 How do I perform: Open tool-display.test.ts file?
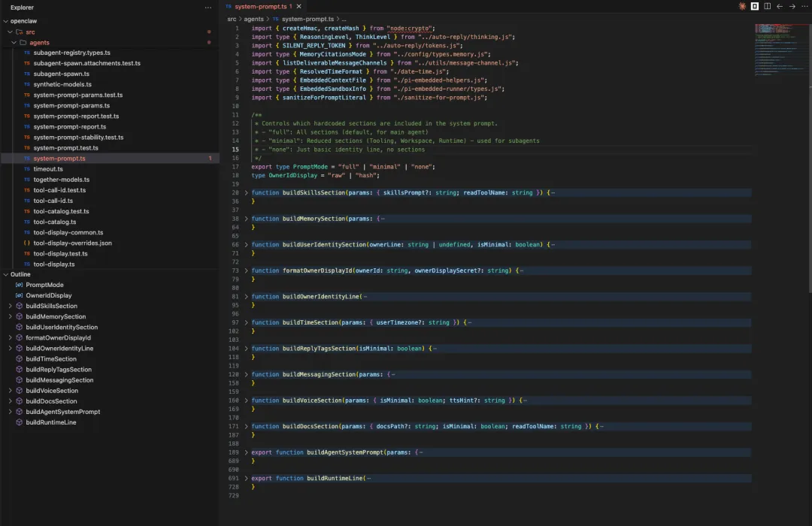[x=61, y=254]
